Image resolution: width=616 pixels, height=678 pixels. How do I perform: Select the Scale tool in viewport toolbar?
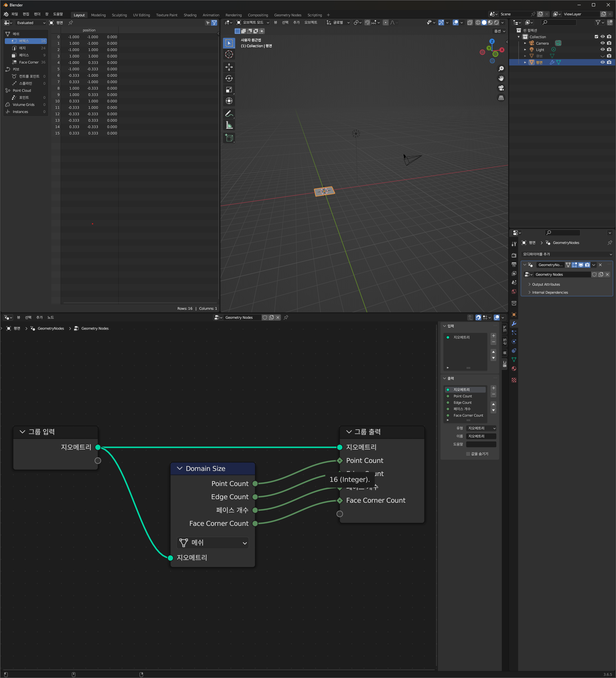click(x=229, y=90)
